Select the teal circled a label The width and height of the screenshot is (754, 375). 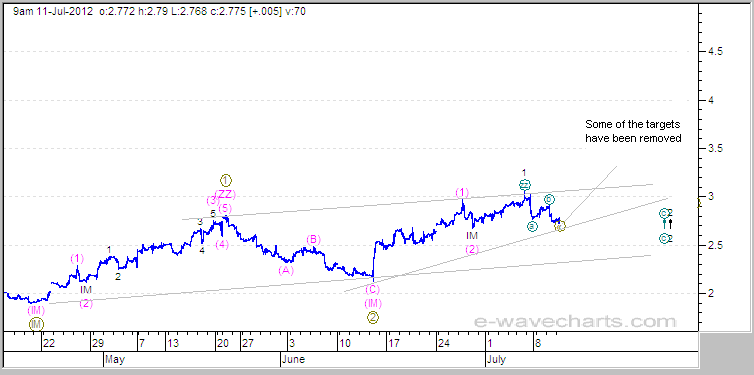click(x=532, y=226)
